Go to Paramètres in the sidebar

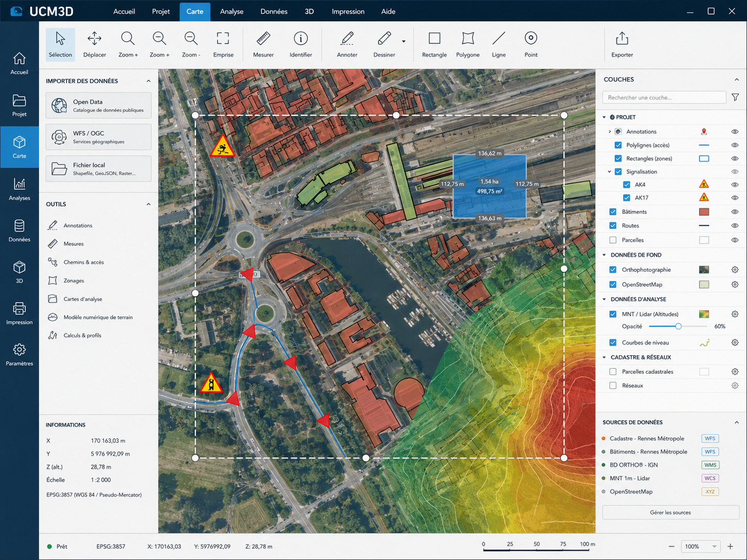(x=20, y=355)
